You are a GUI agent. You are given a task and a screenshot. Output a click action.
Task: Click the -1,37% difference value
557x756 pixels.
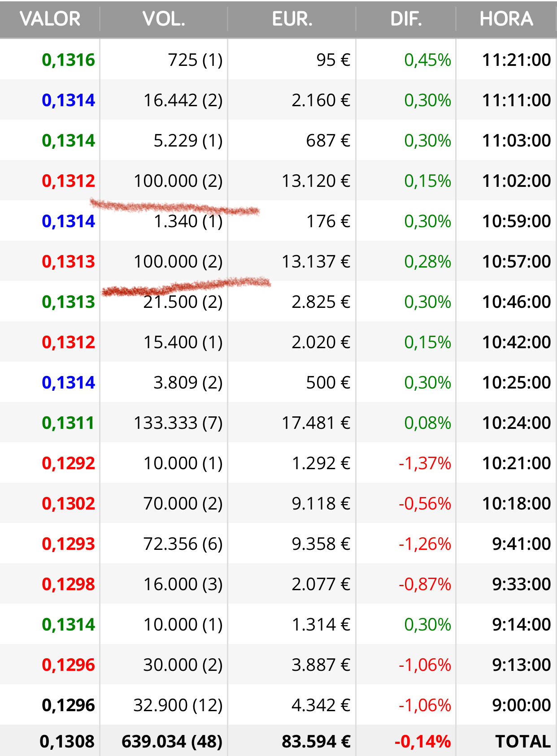(425, 463)
